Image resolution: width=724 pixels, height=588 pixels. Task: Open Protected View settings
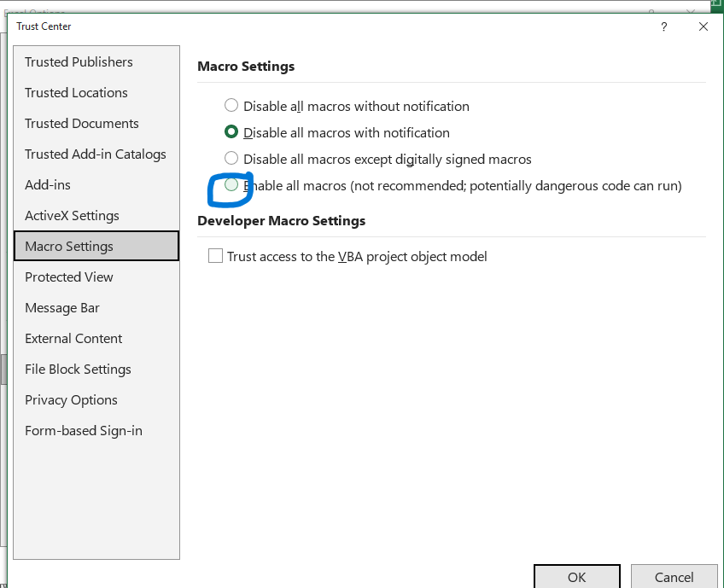96,277
